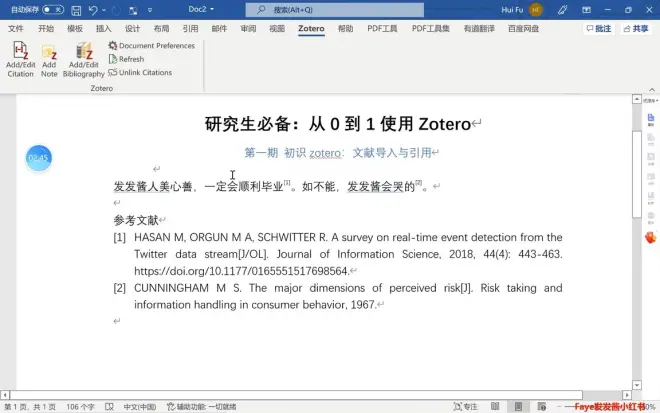Switch to the 审阅 tab
Viewport: 660px width, 413px height.
tap(248, 29)
